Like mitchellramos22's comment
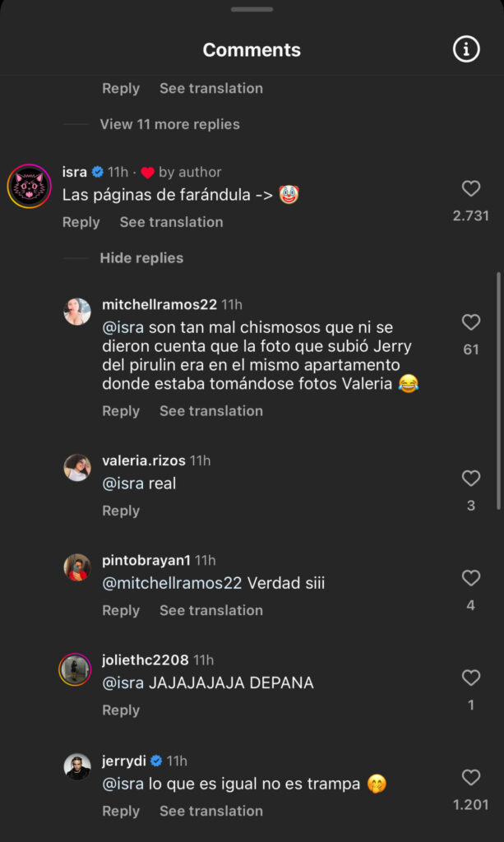This screenshot has width=504, height=842. coord(471,322)
